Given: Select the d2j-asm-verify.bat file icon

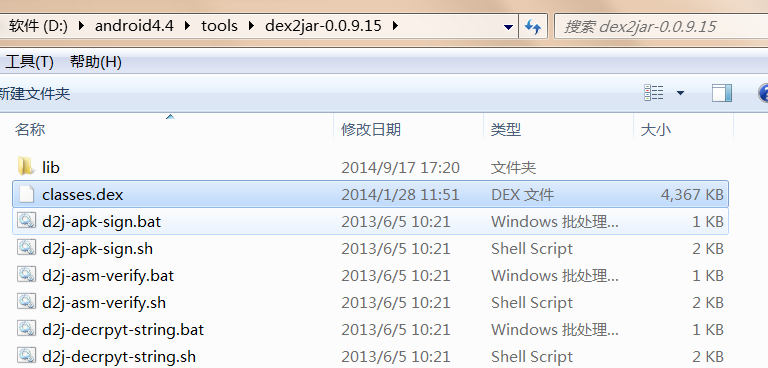Looking at the screenshot, I should coord(26,275).
